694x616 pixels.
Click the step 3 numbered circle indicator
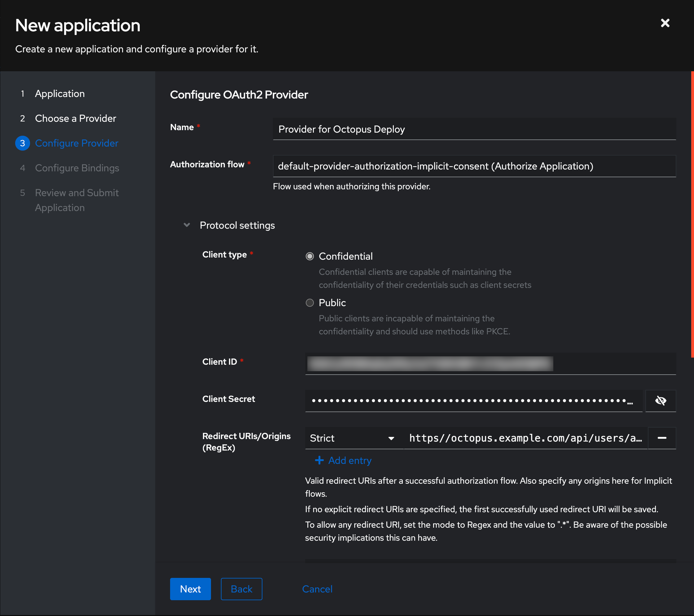(x=22, y=143)
